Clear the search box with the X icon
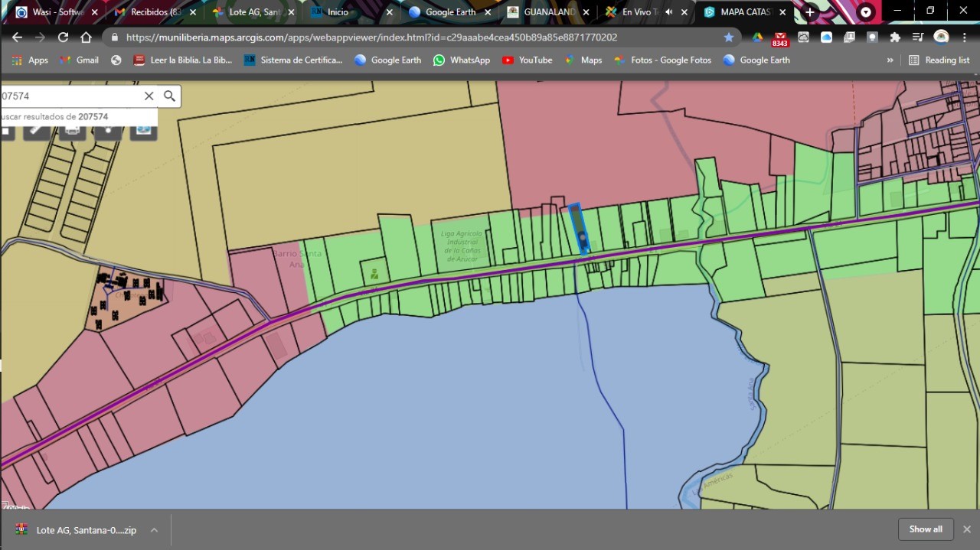This screenshot has height=550, width=980. pos(149,96)
